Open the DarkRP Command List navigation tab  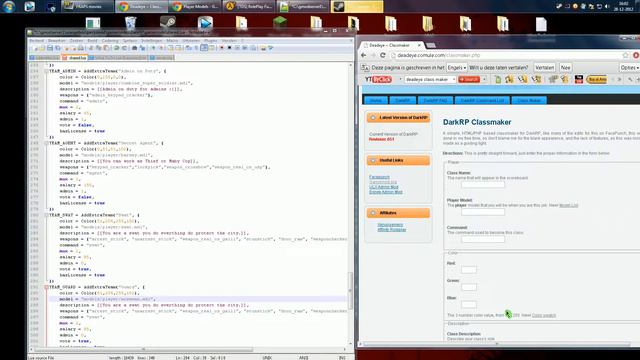482,100
